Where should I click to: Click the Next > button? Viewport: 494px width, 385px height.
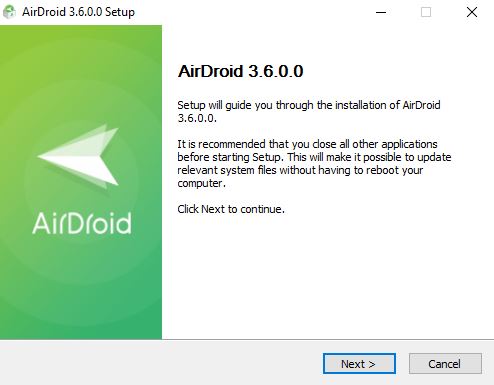(359, 363)
